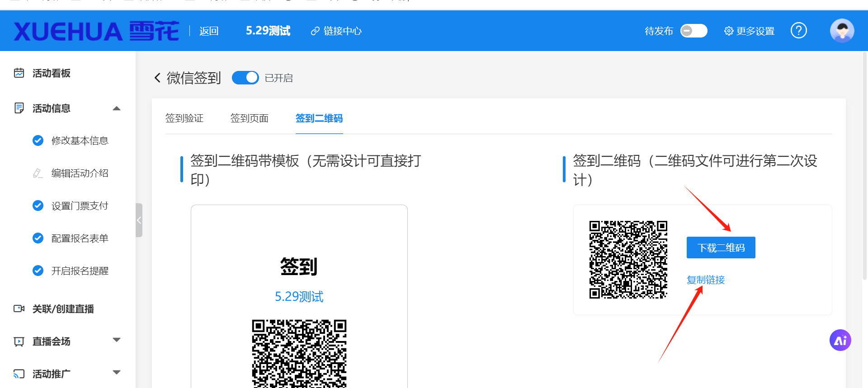Image resolution: width=868 pixels, height=388 pixels.
Task: Switch to the 签到验证 tab
Action: [x=184, y=118]
